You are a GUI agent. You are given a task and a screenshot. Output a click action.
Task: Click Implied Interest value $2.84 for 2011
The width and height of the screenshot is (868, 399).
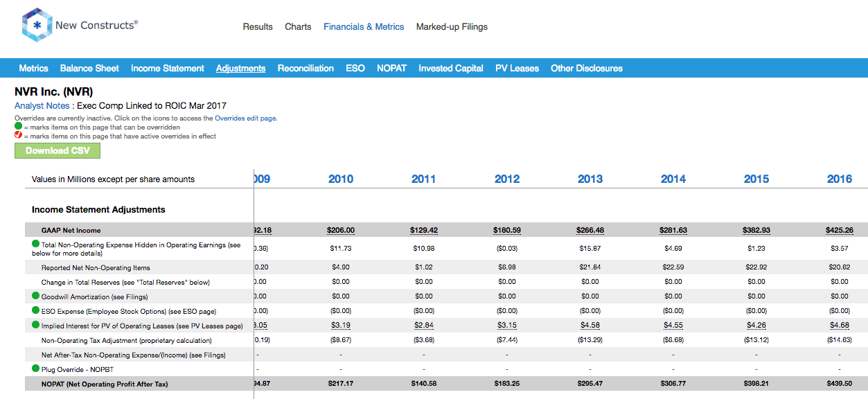(424, 326)
